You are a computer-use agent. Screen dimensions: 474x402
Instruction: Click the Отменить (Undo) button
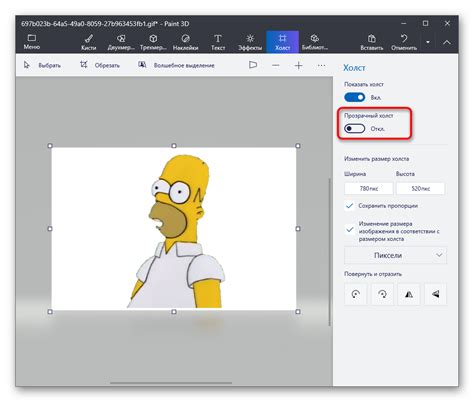(404, 42)
